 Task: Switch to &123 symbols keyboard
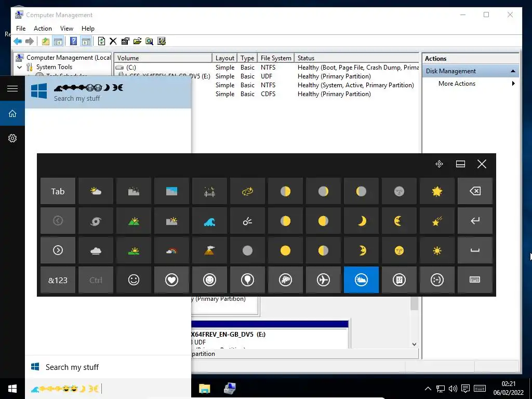pos(58,280)
